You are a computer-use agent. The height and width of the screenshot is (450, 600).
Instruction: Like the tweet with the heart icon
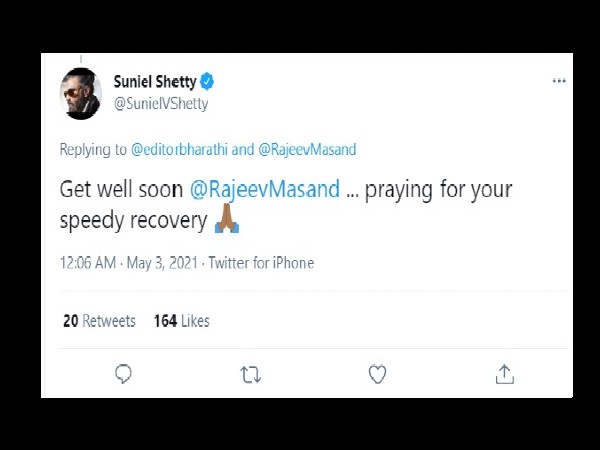[x=377, y=374]
